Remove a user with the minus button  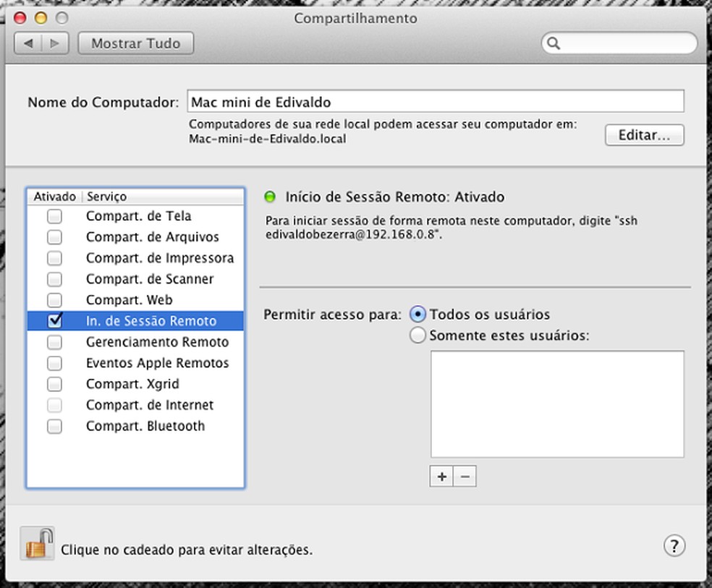coord(465,477)
